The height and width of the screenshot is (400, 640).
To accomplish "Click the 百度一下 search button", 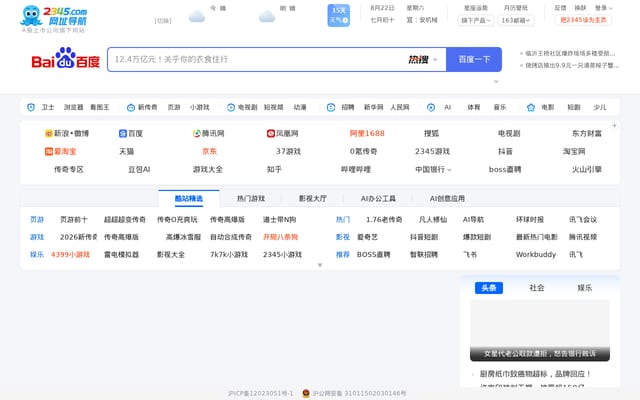I will click(x=474, y=59).
